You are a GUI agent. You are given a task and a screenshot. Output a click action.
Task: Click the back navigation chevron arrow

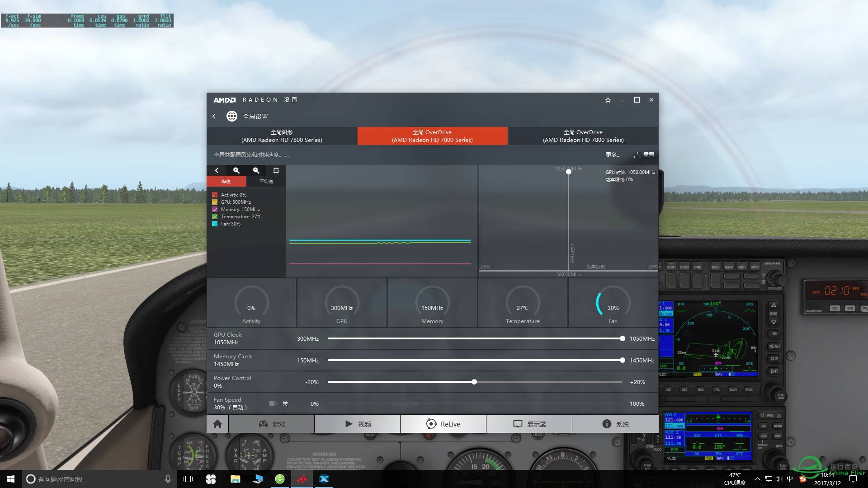pos(215,116)
